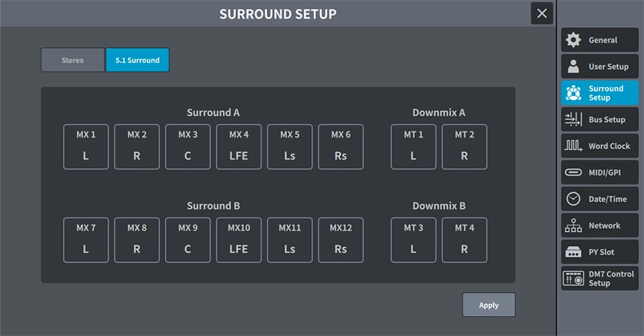Image resolution: width=644 pixels, height=336 pixels.
Task: Select MX 9 C in Surround B
Action: tap(187, 240)
